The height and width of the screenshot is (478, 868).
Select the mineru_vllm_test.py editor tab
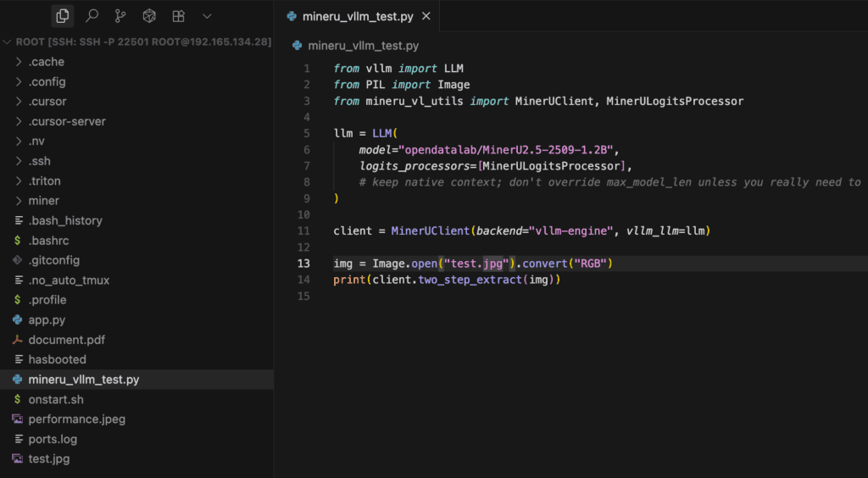(356, 16)
